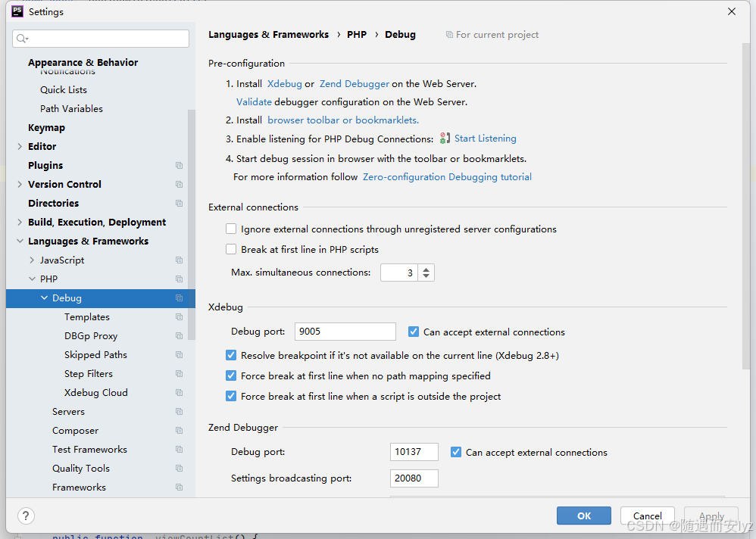Screen dimensions: 756x539
Task: Click project-level icon next to Templates
Action: coord(180,317)
